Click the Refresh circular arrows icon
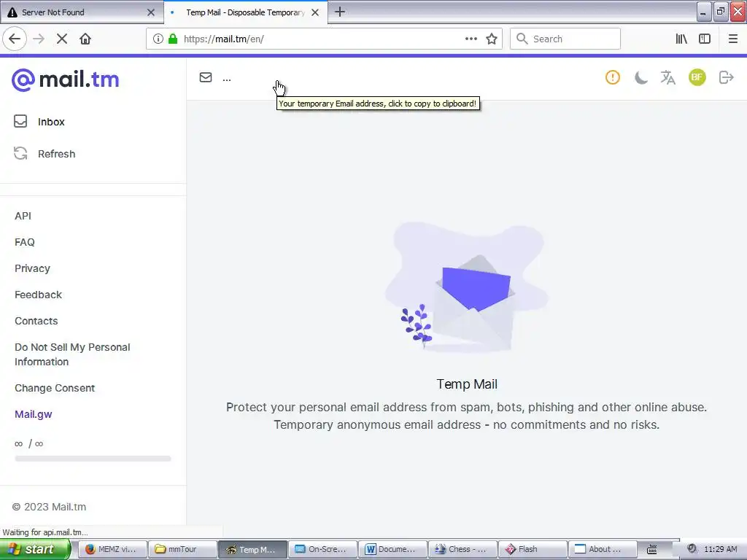Screen dimensions: 747x560 pos(20,153)
